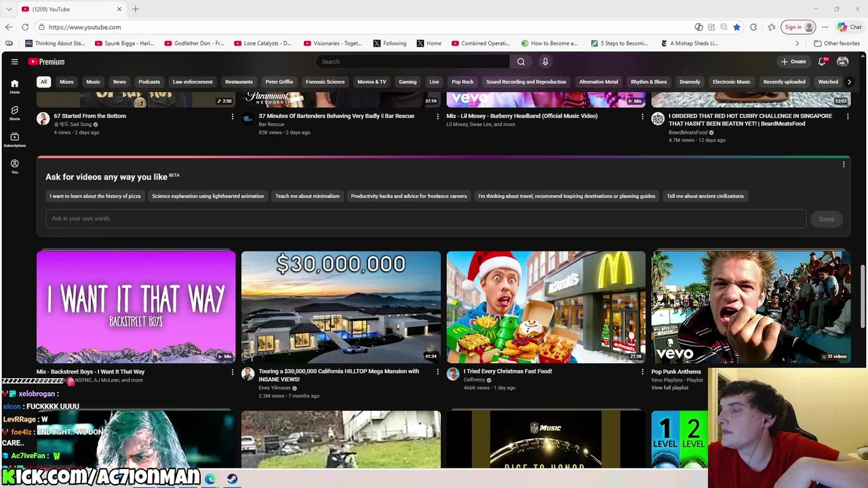Zoom out using address bar magnifier

(724, 27)
